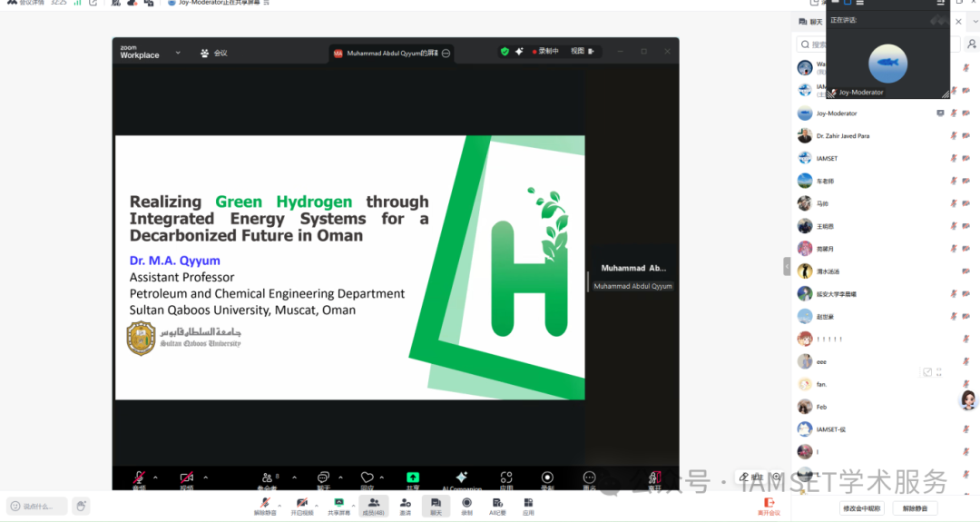Expand the Zoom Workplace dropdown chevron
The height and width of the screenshot is (522, 980).
tap(178, 53)
